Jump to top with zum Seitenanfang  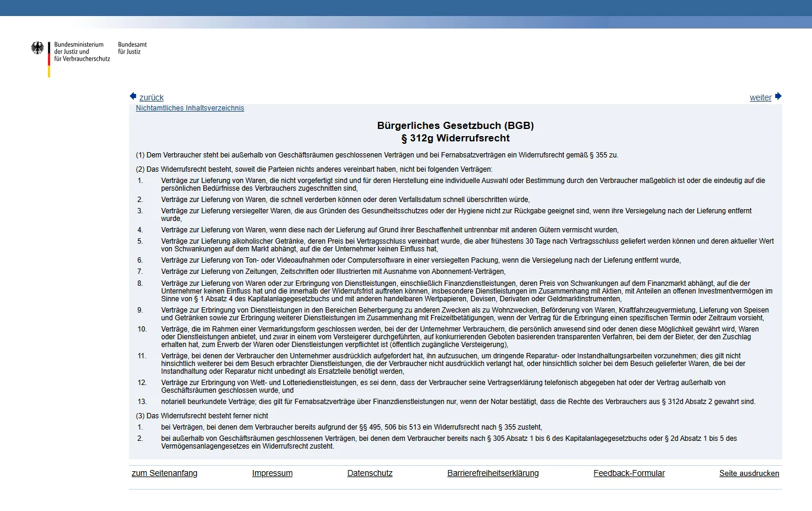click(165, 474)
